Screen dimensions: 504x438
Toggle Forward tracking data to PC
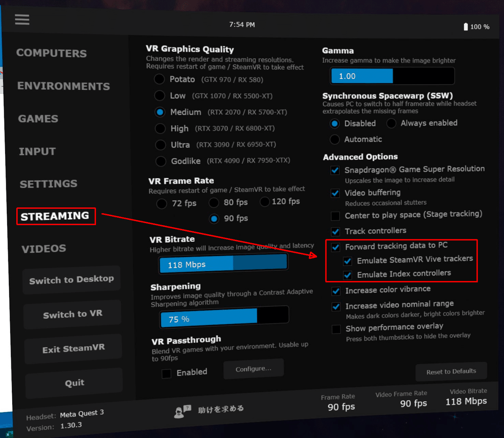(x=336, y=247)
